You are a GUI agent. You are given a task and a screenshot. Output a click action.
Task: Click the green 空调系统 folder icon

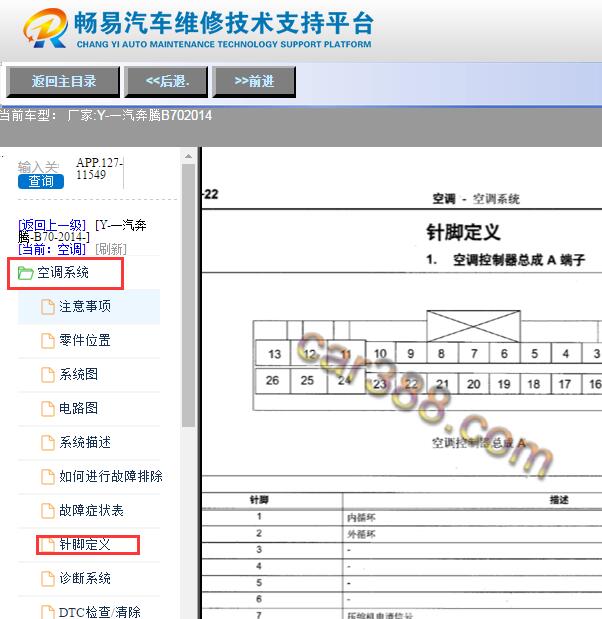click(x=25, y=273)
